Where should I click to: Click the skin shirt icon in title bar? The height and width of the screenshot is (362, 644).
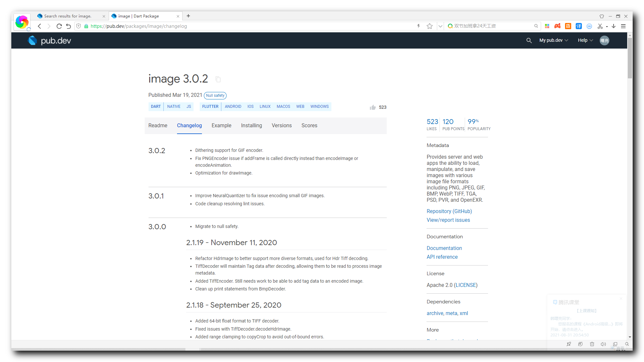click(602, 16)
